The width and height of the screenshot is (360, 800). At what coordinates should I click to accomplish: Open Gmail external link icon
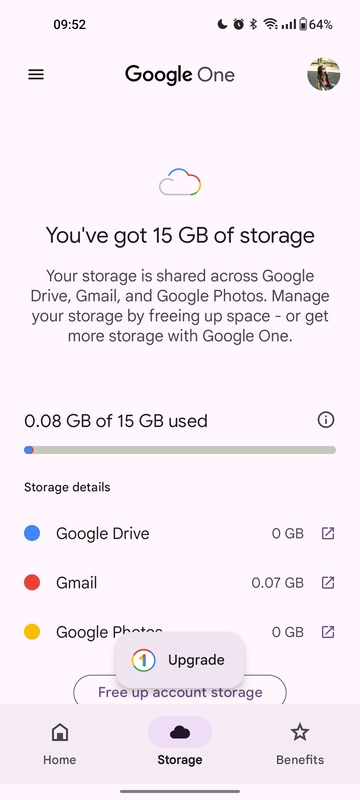click(327, 583)
